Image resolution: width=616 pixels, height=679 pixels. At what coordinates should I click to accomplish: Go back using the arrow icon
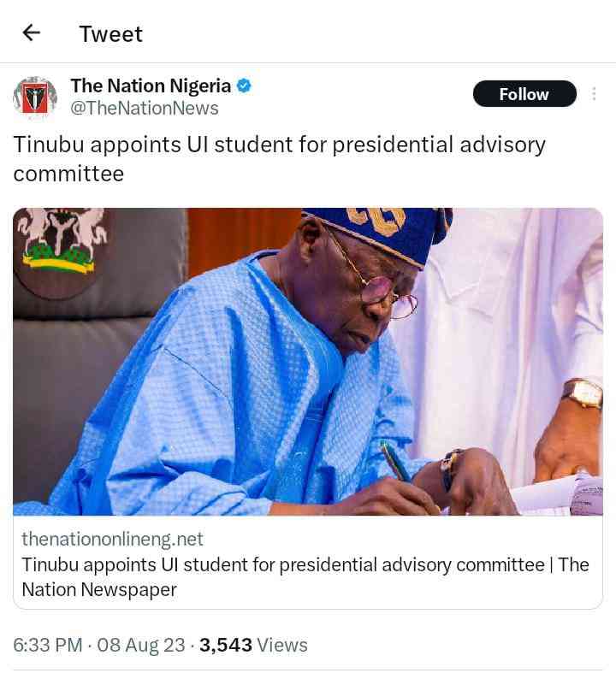click(32, 33)
